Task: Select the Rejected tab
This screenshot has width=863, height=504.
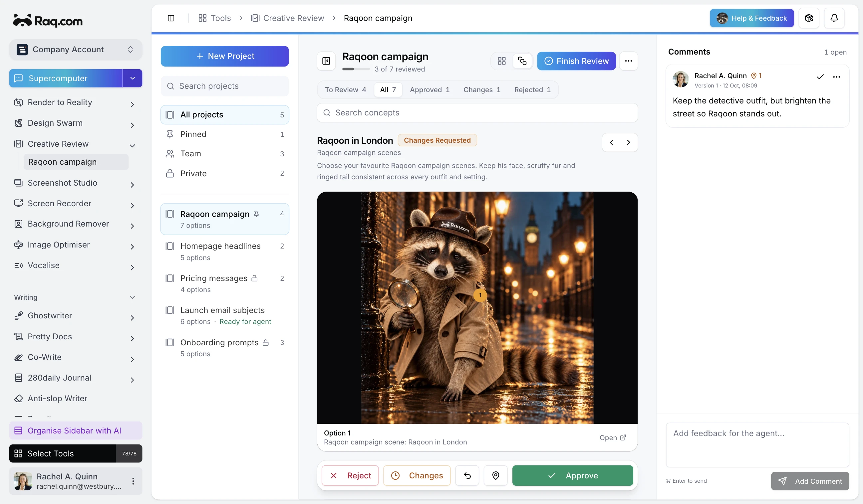Action: 532,89
